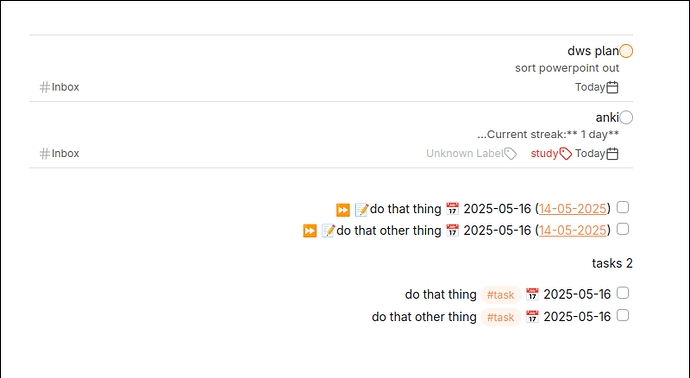The width and height of the screenshot is (690, 378).
Task: Click hash icon beside first Inbox
Action: click(44, 87)
